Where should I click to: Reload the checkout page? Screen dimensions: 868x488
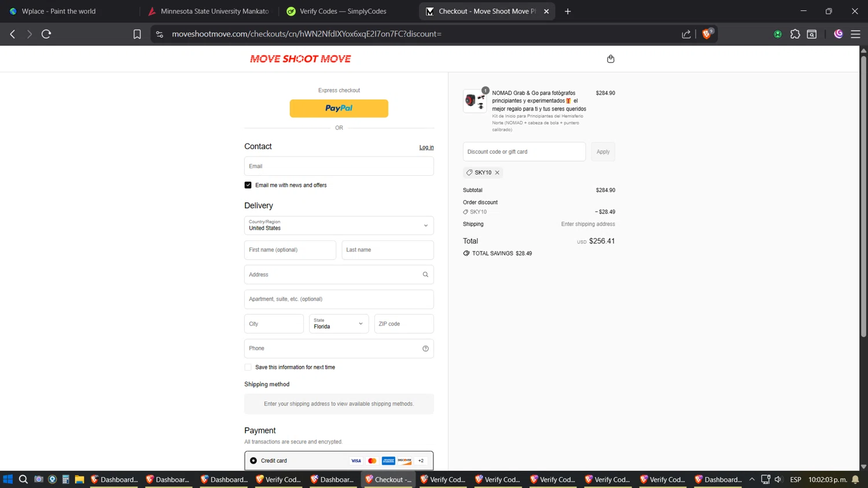pos(46,34)
